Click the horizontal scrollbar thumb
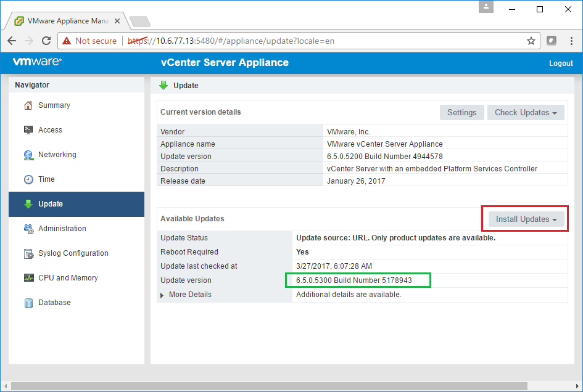Viewport: 583px width, 392px height. tap(269, 386)
